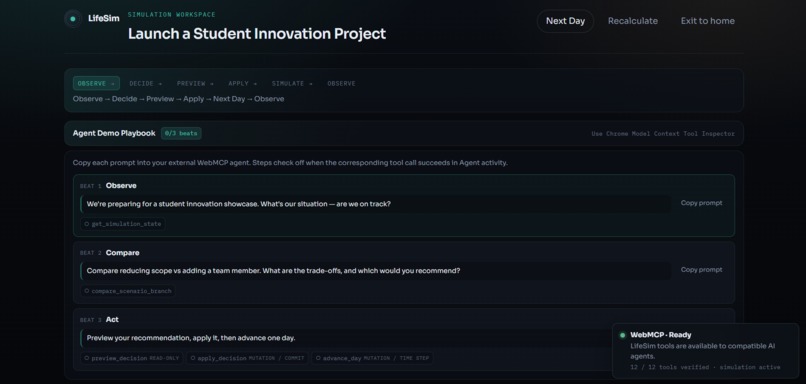Copy prompt for Beat 2 Compare
The width and height of the screenshot is (806, 384).
[702, 270]
